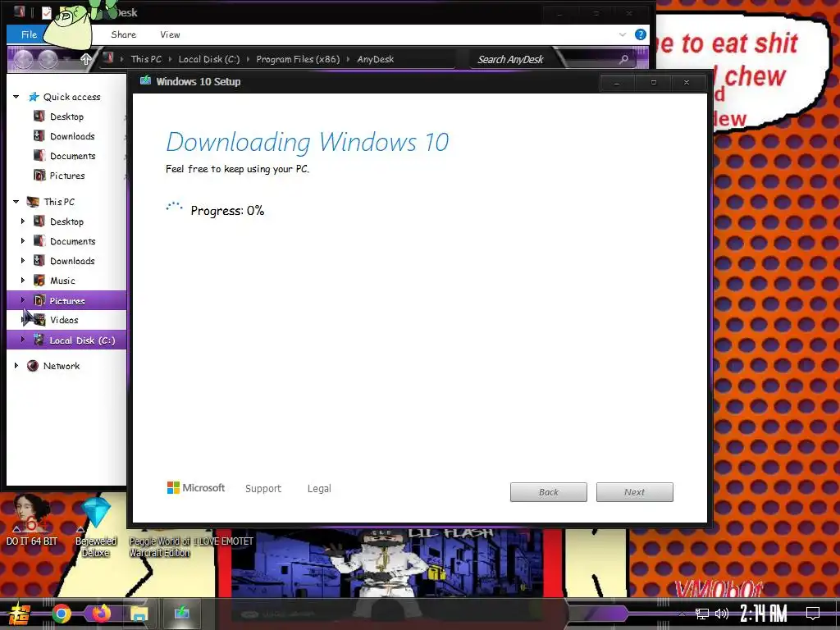Viewport: 840px width, 630px height.
Task: Open the Start menu button
Action: point(19,614)
